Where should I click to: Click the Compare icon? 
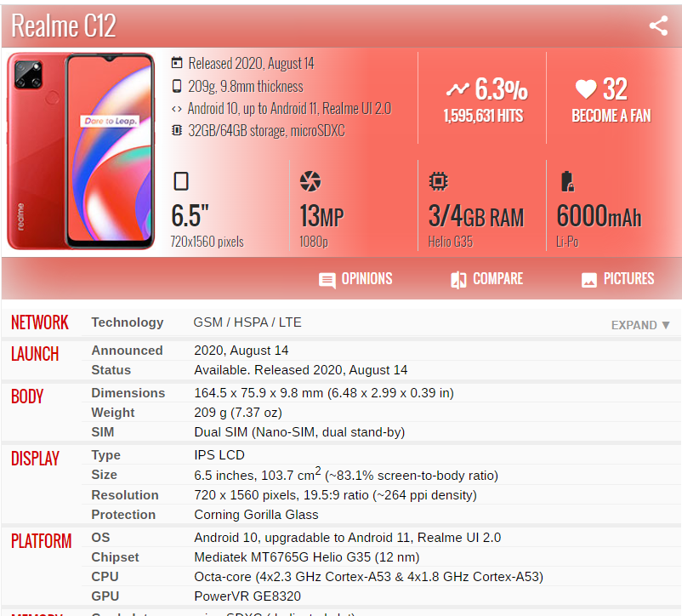coord(458,280)
